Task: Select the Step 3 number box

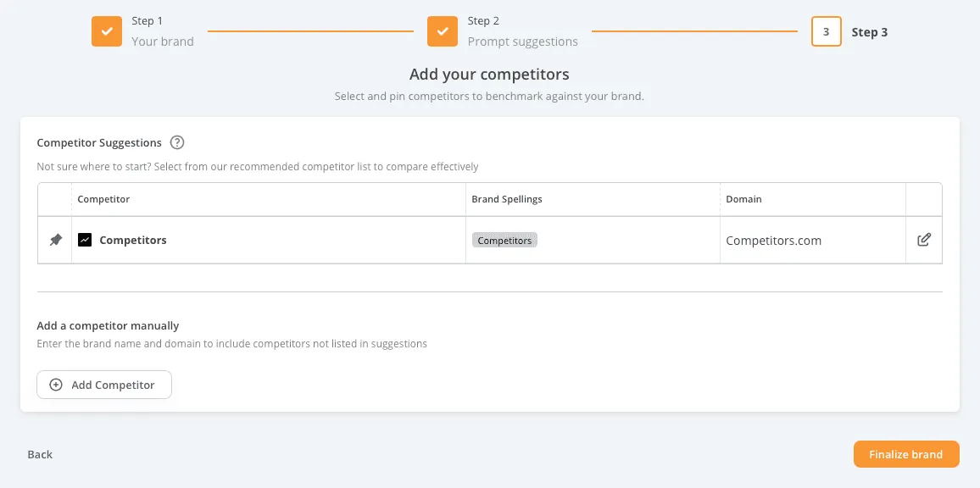Action: coord(826,31)
